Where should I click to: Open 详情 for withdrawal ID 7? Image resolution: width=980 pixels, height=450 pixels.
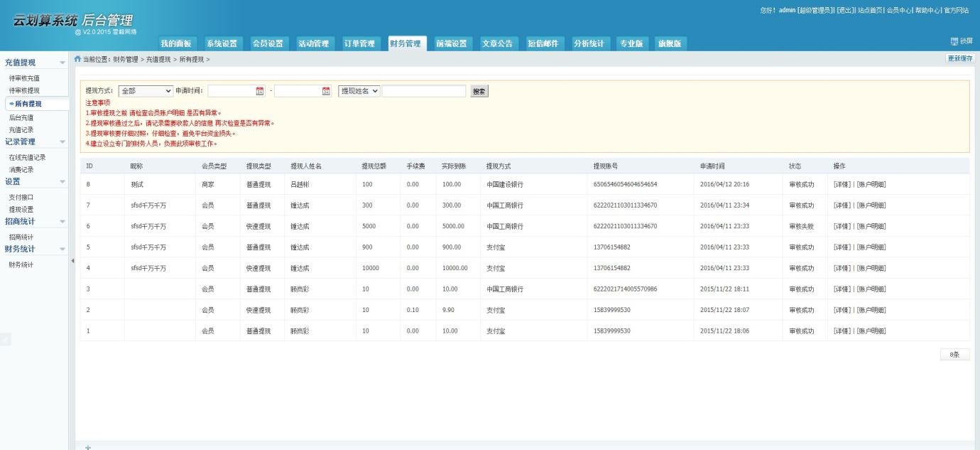coord(842,205)
